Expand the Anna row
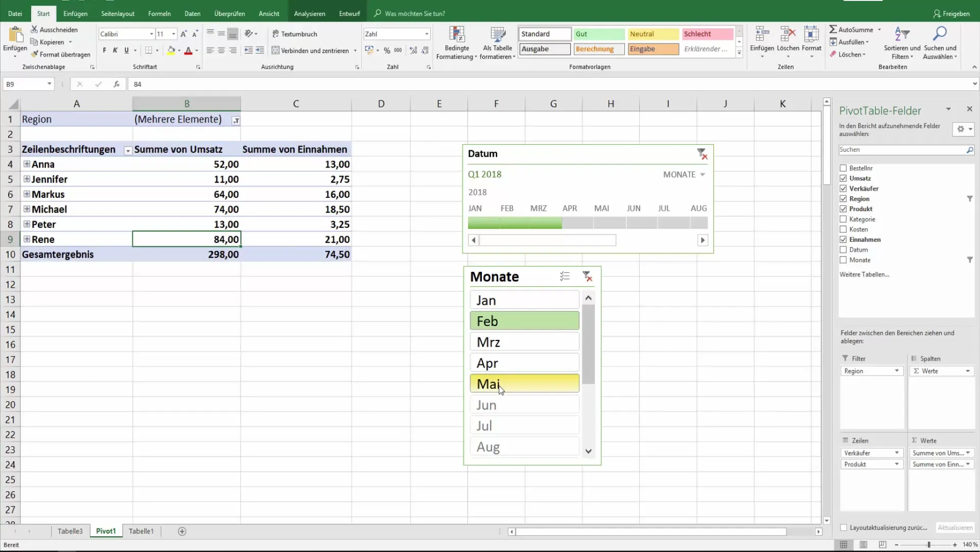The width and height of the screenshot is (980, 552). 27,164
